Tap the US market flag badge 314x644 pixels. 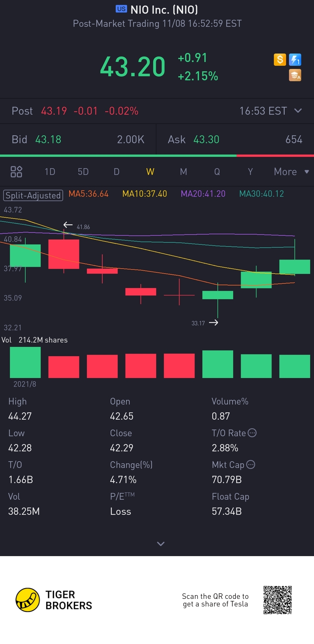(121, 9)
